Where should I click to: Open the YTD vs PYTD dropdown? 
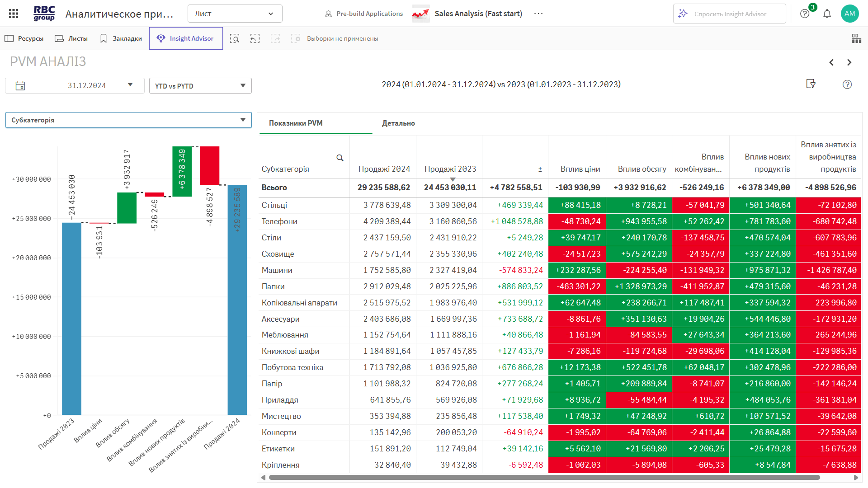[x=200, y=86]
